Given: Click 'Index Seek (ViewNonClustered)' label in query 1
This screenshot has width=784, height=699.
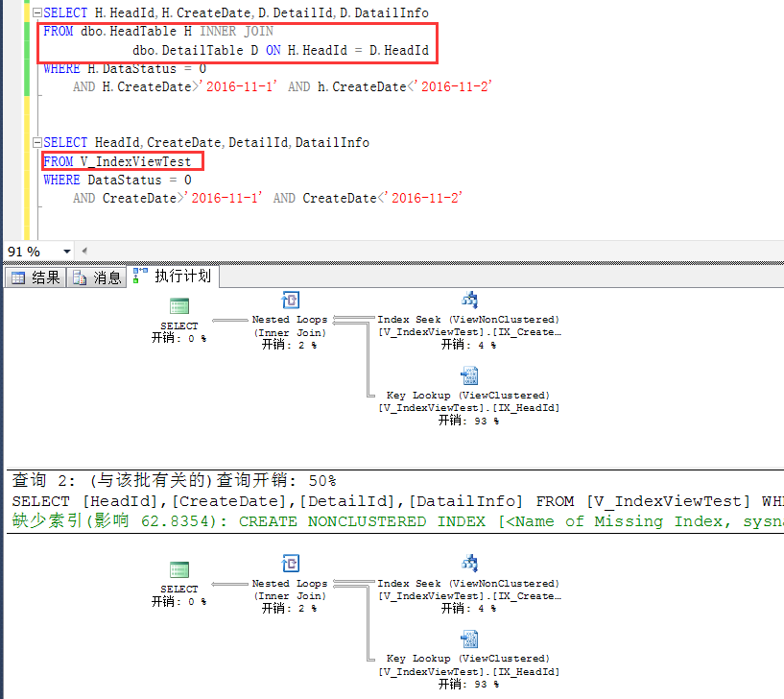Looking at the screenshot, I should (468, 320).
